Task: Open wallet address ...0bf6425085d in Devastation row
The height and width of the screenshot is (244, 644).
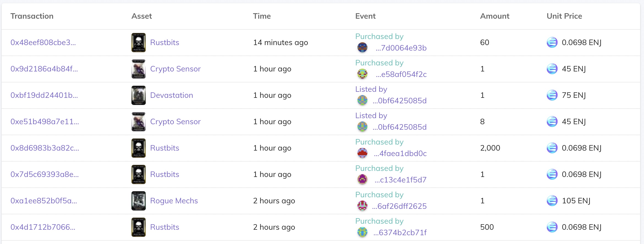Action: (x=400, y=101)
